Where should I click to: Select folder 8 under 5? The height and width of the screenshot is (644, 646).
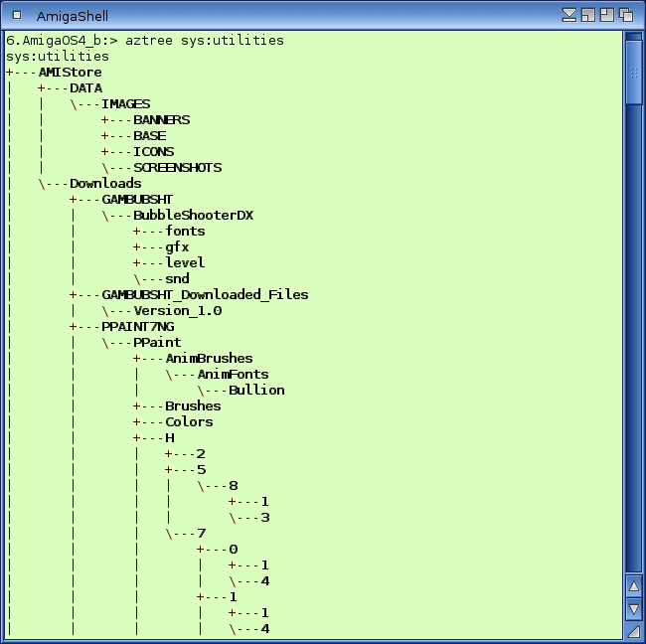click(x=234, y=486)
